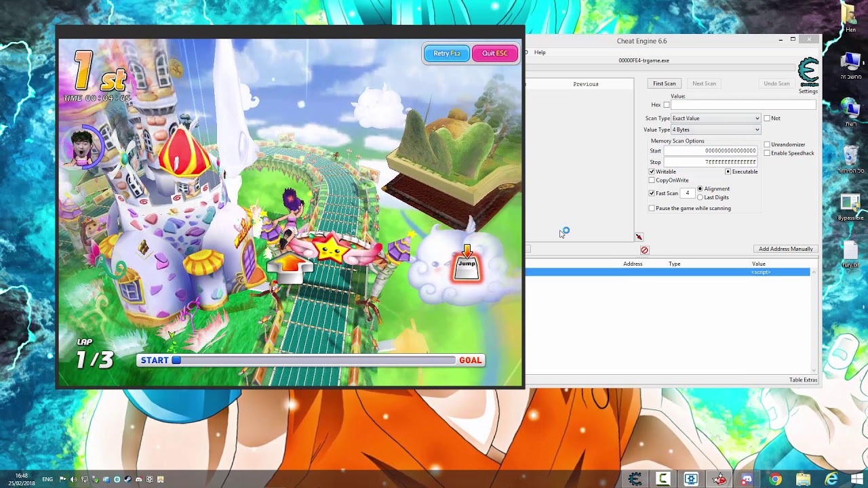The height and width of the screenshot is (488, 868).
Task: Click the red arrow add-to-address-list icon
Action: (639, 237)
